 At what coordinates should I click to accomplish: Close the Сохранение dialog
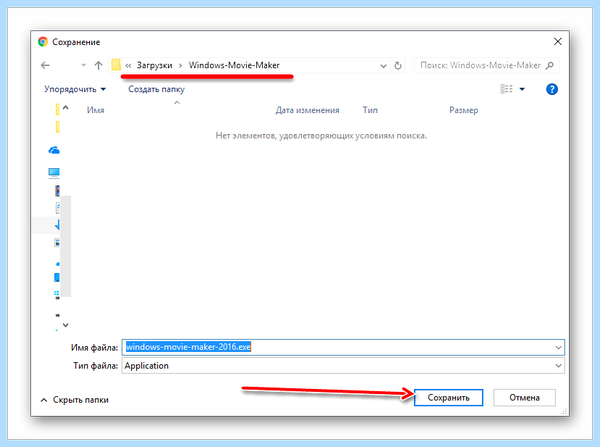(558, 42)
